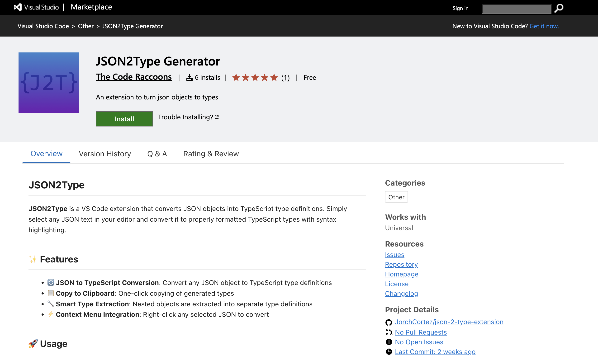Click the GitHub octocat icon
This screenshot has width=598, height=364.
coord(389,322)
